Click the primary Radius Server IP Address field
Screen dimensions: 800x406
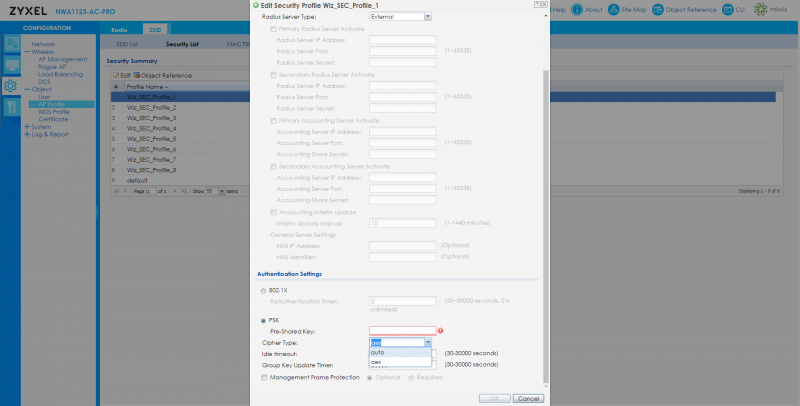[x=403, y=40]
